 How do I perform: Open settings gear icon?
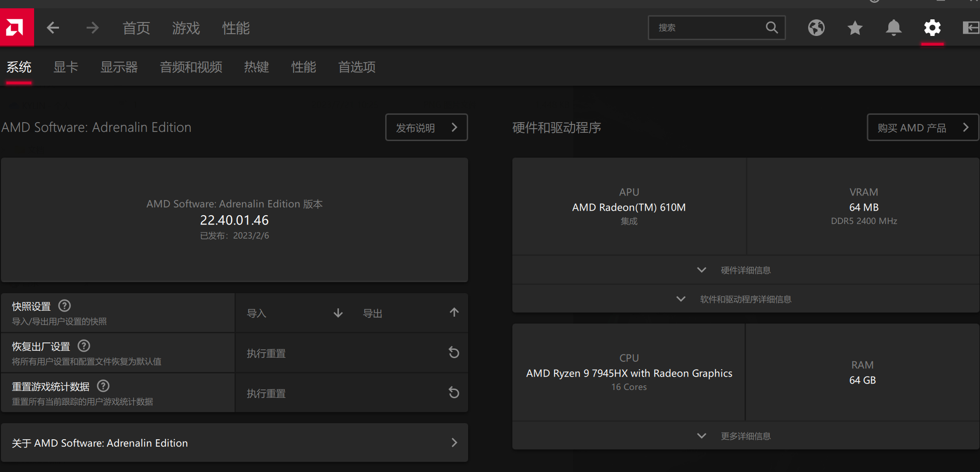[x=932, y=28]
